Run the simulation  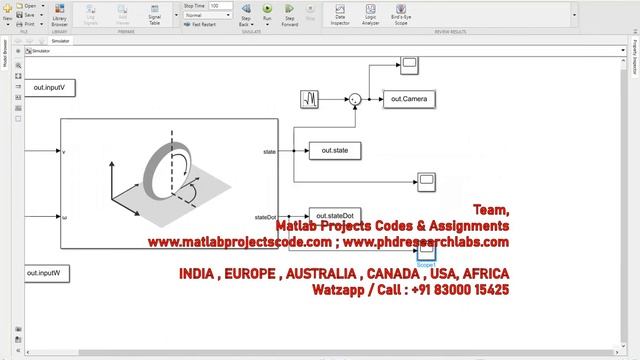(267, 9)
